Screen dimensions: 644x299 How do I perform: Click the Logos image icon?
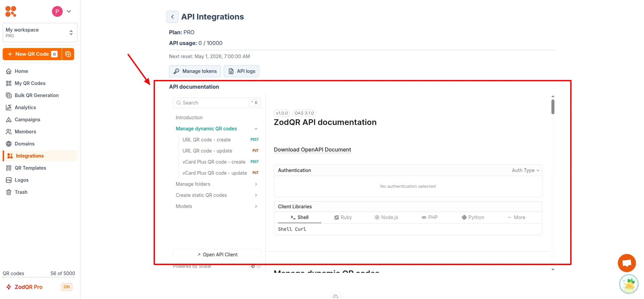pyautogui.click(x=9, y=180)
